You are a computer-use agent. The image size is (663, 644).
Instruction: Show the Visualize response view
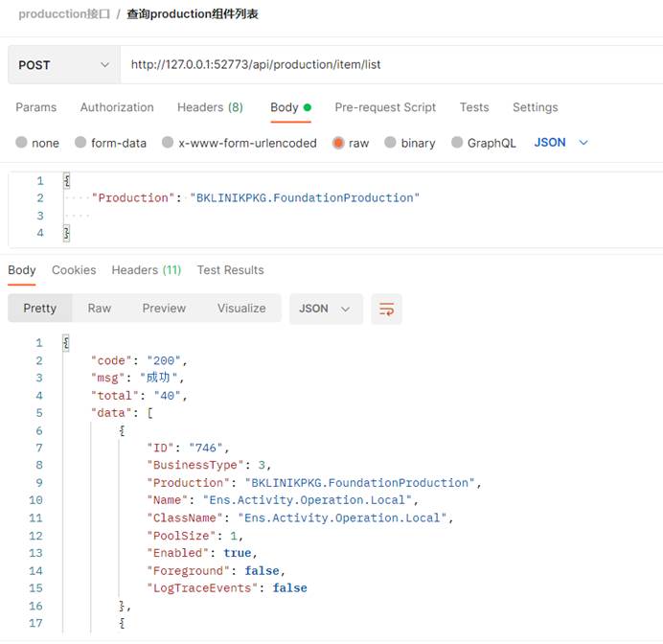[241, 309]
